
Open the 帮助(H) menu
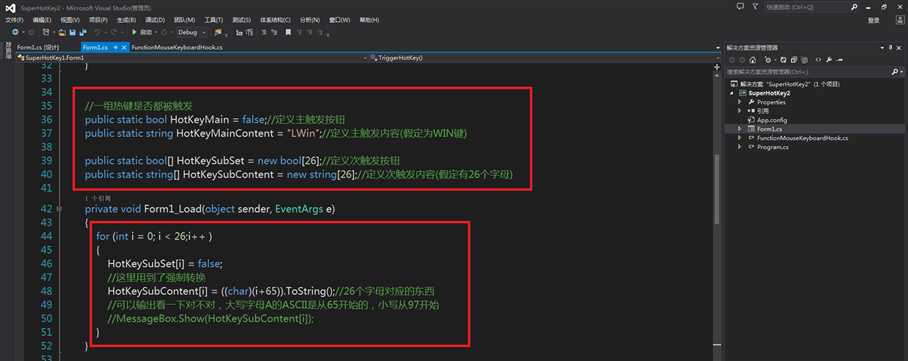(x=369, y=20)
